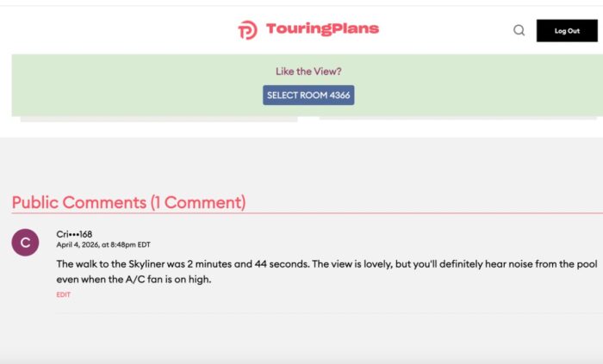Edit the comment via EDIT link
Image resolution: width=603 pixels, height=364 pixels.
tap(64, 294)
